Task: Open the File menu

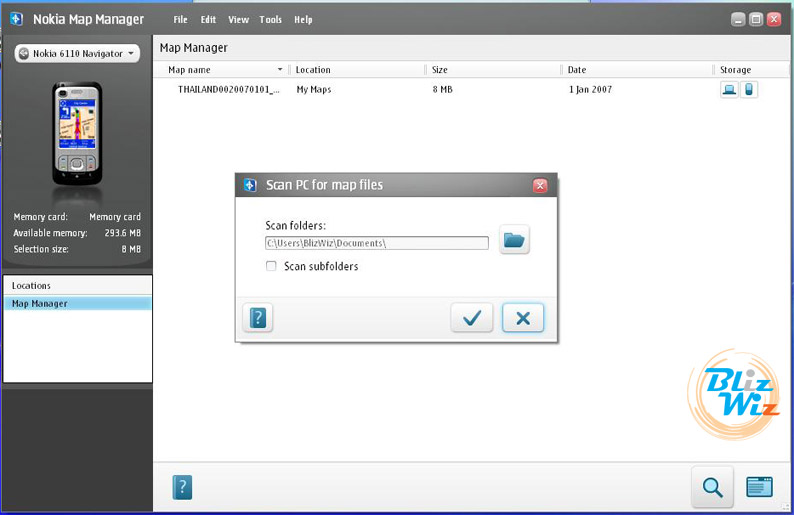Action: tap(180, 20)
